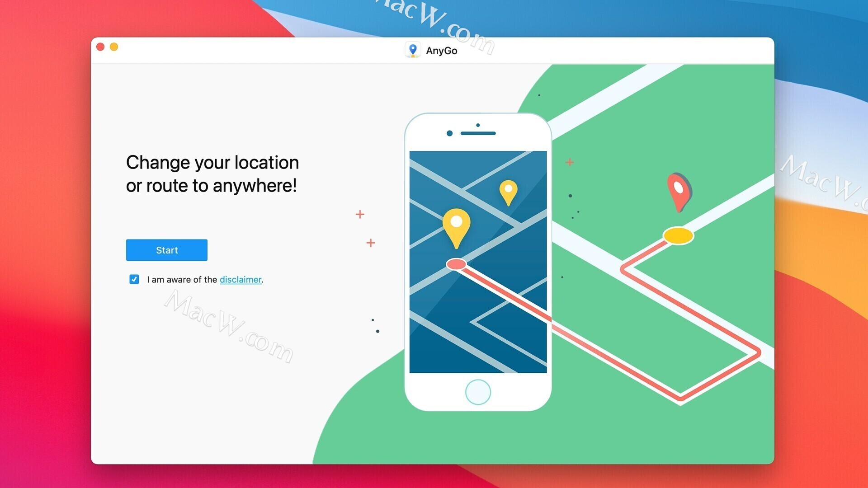Viewport: 868px width, 488px height.
Task: Click the yellow minimize button
Action: point(115,47)
